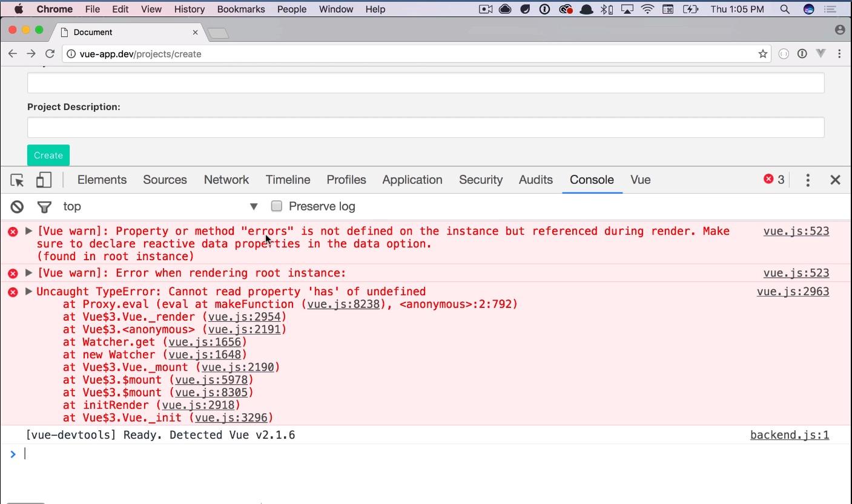Select the Console tab
Image resolution: width=852 pixels, height=504 pixels.
pos(592,180)
